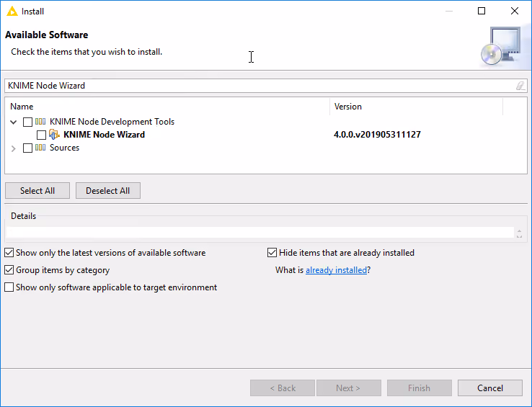Viewport: 532px width, 407px height.
Task: Click the KNIME triangle icon in title bar
Action: coord(12,12)
